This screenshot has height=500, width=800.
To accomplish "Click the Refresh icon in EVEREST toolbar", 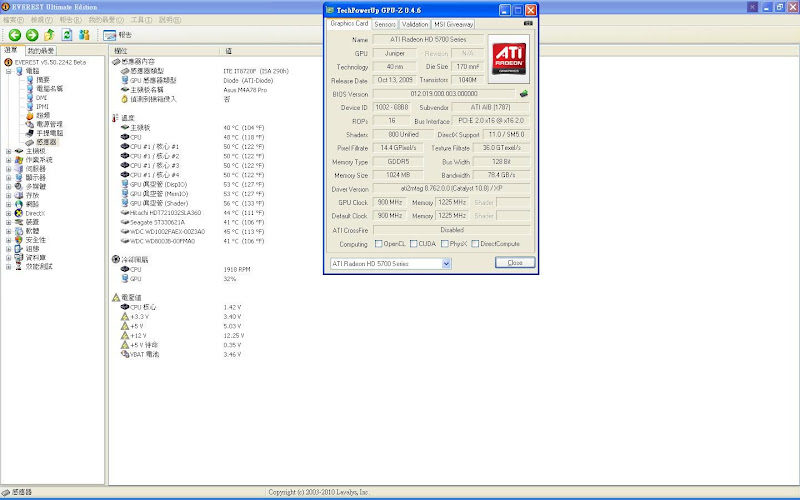I will 67,35.
